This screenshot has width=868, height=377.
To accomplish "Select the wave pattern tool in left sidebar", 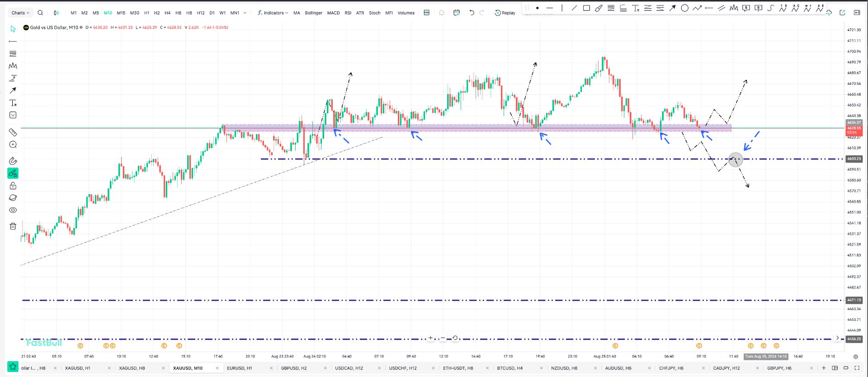I will 13,66.
